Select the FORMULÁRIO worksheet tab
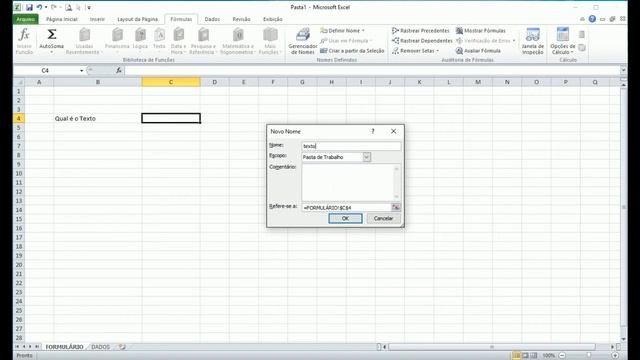 [x=64, y=347]
